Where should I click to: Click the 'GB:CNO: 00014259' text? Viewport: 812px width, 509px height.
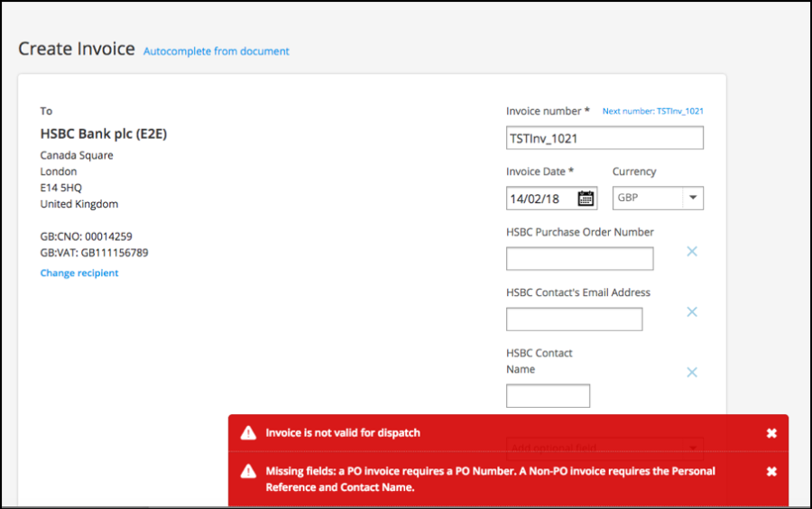[86, 236]
